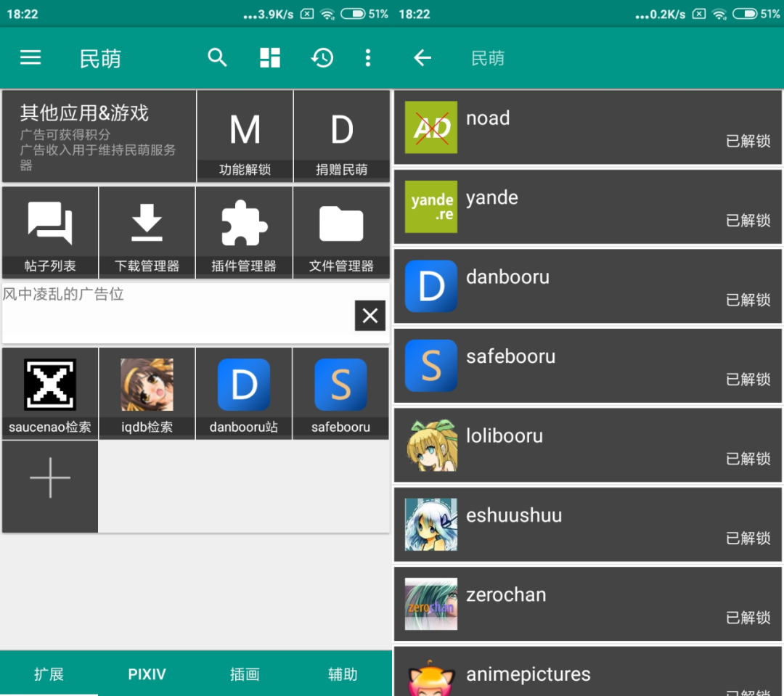
Task: Select the zerochan list entry name
Action: [507, 595]
